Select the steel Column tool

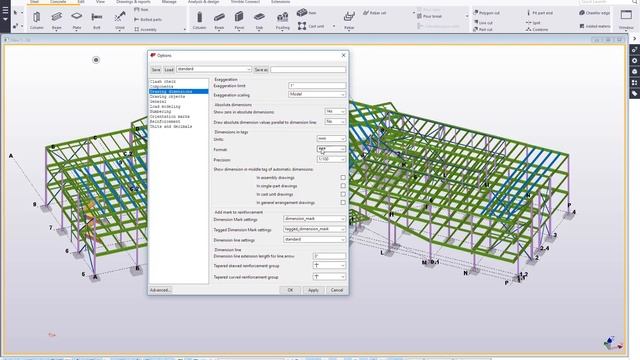[x=36, y=19]
